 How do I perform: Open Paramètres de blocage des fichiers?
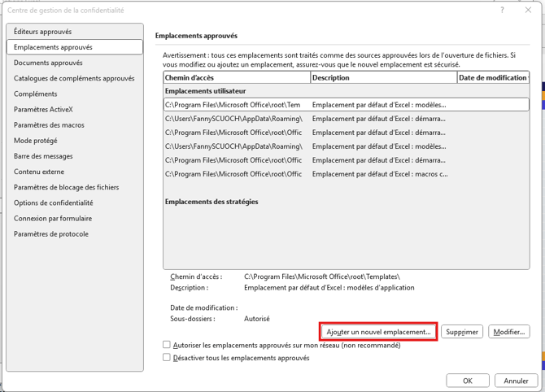pyautogui.click(x=67, y=187)
